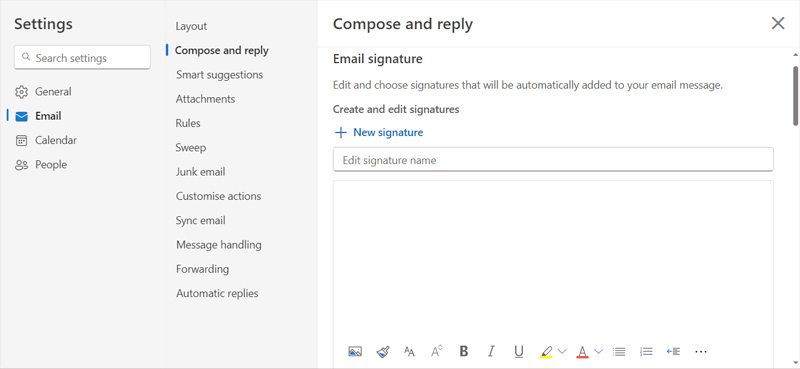Open Junk email settings

(x=201, y=172)
